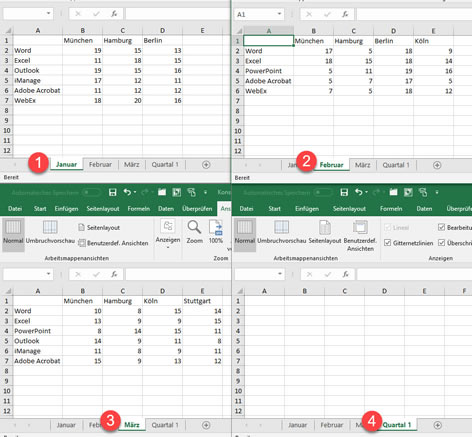Select cell B2 in the März sheet
Viewport: 472px width, 437px height.
click(82, 311)
